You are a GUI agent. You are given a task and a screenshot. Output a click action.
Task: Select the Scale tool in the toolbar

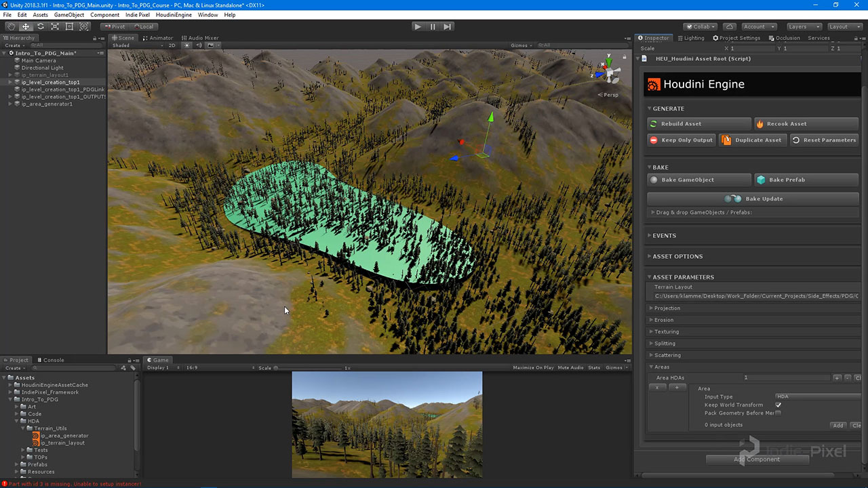(55, 26)
